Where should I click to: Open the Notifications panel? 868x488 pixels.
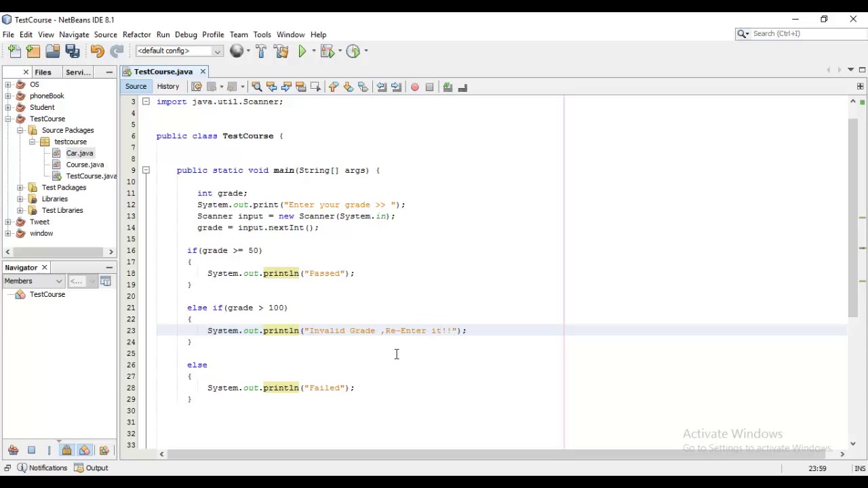click(43, 468)
